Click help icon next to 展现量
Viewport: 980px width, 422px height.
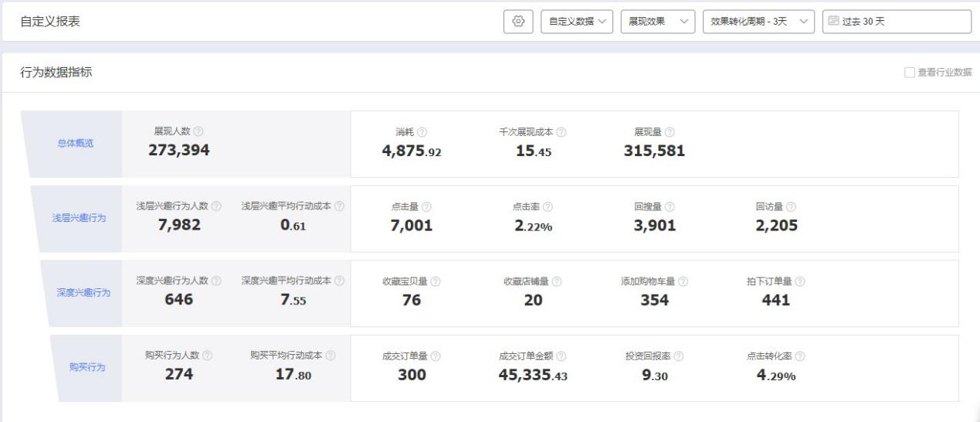pyautogui.click(x=670, y=132)
